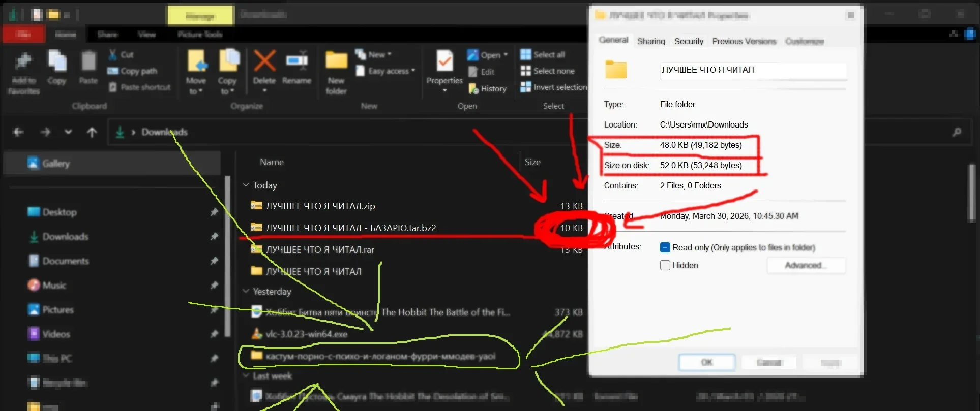980x411 pixels.
Task: Open Properties from the ribbon
Action: tap(444, 71)
